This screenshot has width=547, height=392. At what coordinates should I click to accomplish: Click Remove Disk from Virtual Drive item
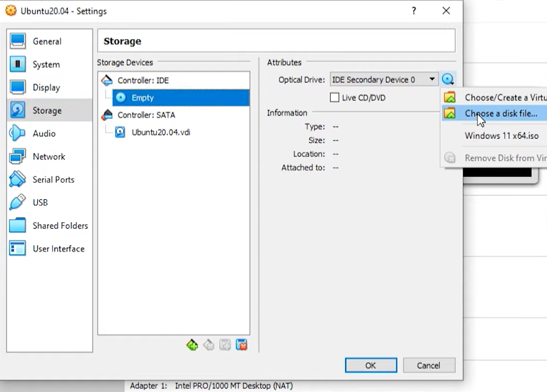[494, 158]
